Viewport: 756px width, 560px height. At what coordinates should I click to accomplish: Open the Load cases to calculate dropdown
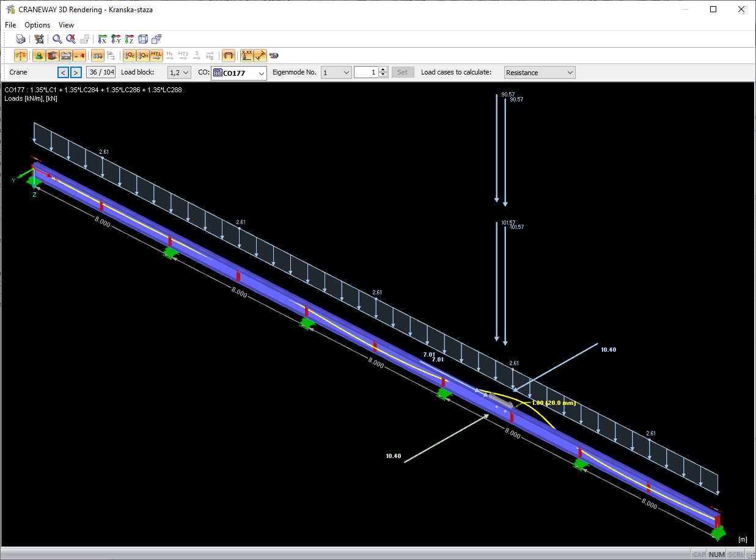538,72
